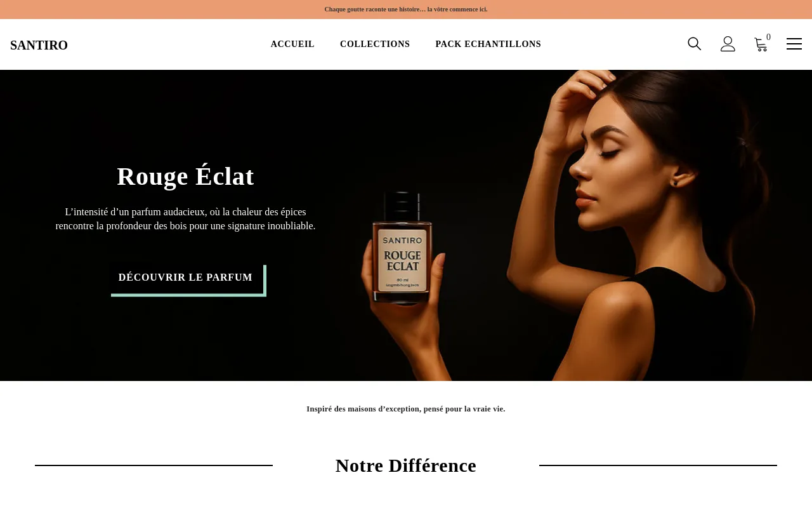Expand the hamburger menu icon
Screen dimensions: 812x508
coord(794,44)
